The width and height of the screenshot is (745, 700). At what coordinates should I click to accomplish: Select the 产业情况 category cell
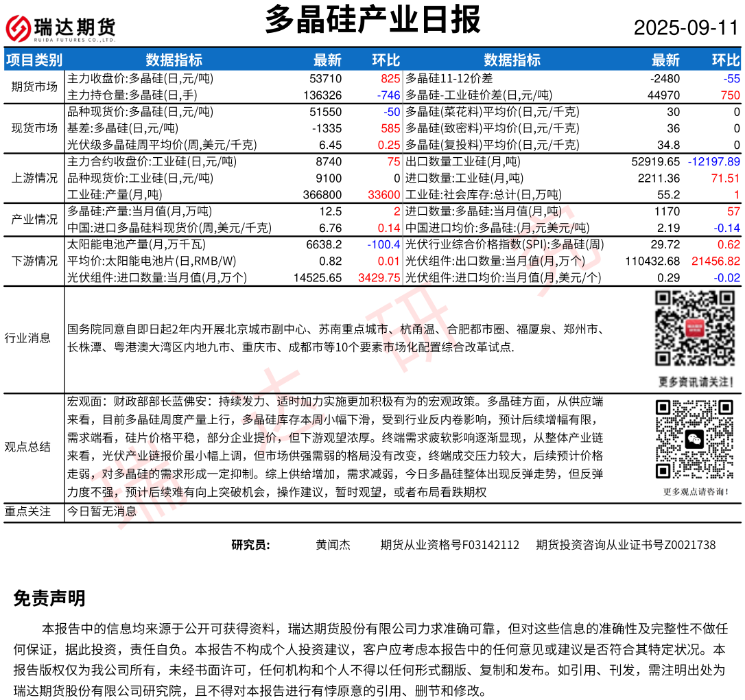click(x=34, y=220)
